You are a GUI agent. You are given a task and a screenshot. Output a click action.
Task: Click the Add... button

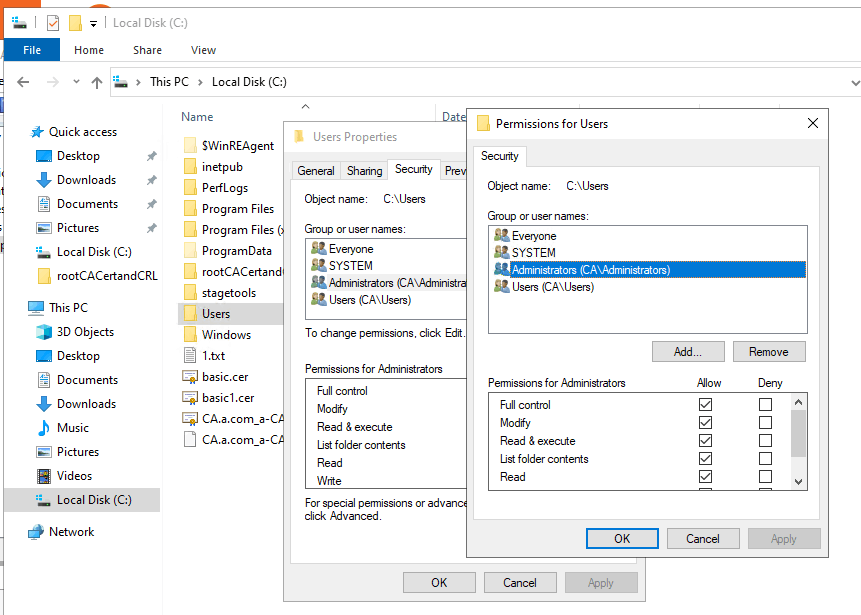pos(688,352)
